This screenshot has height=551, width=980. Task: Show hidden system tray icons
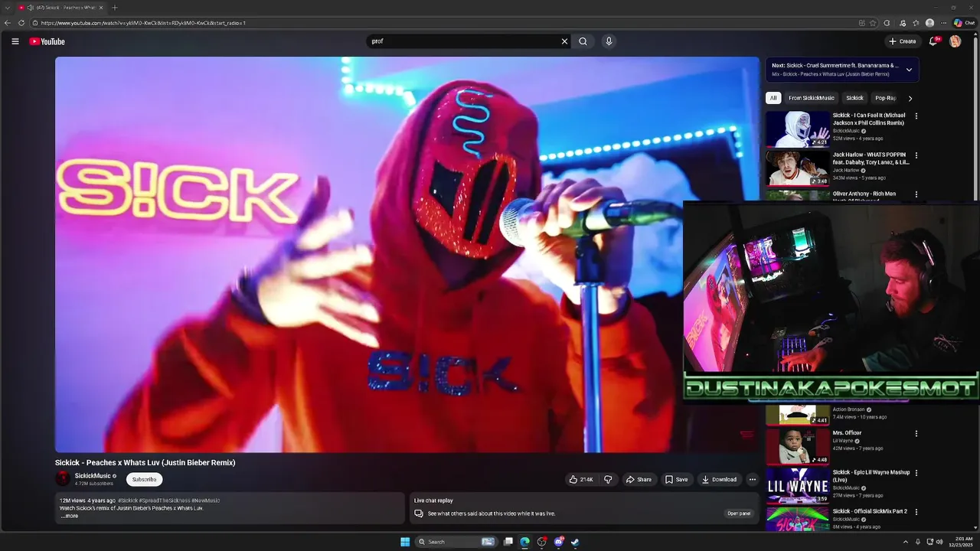coord(905,542)
